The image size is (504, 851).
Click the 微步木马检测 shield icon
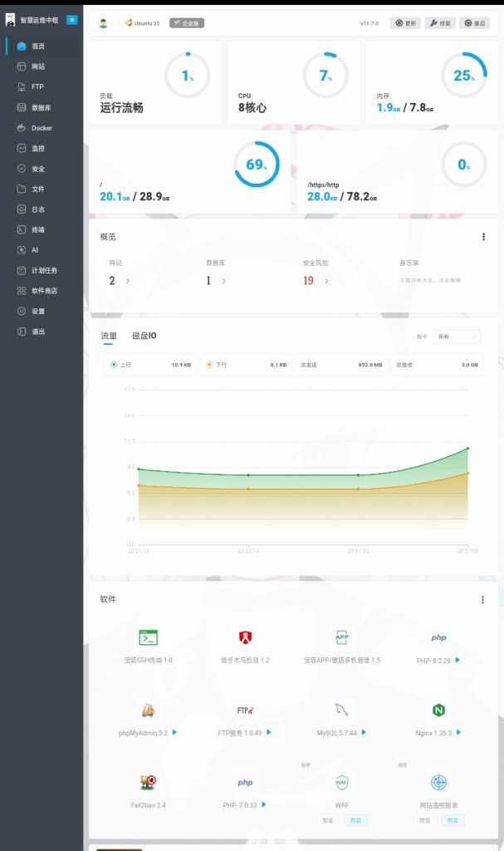pos(245,637)
